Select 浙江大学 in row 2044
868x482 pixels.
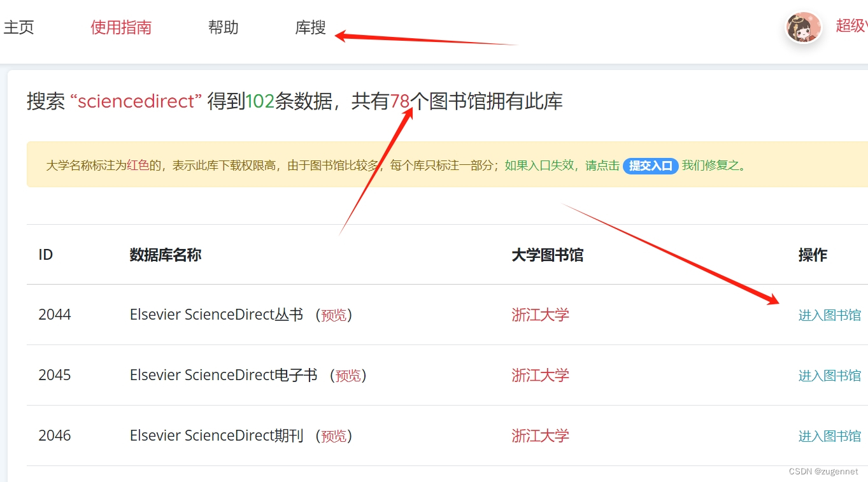541,315
